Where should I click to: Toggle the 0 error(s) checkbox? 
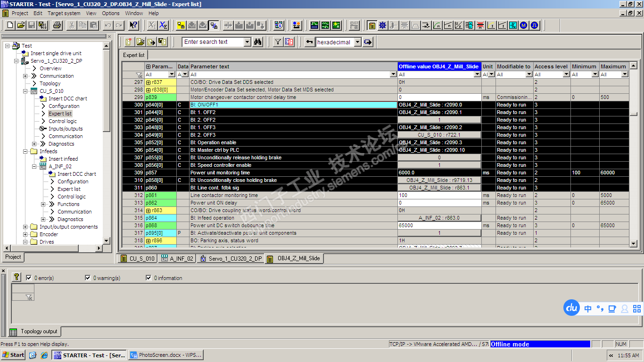(29, 278)
